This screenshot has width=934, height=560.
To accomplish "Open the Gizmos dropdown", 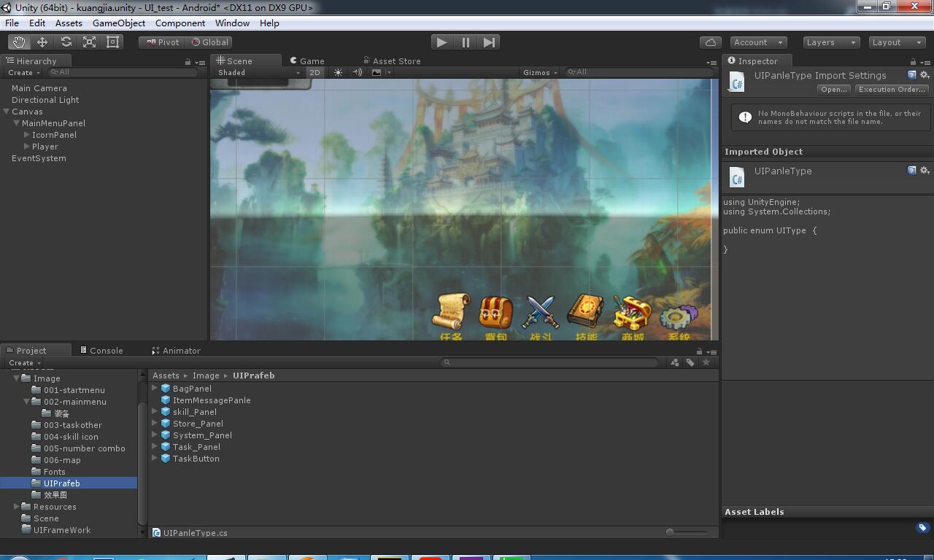I will click(540, 72).
